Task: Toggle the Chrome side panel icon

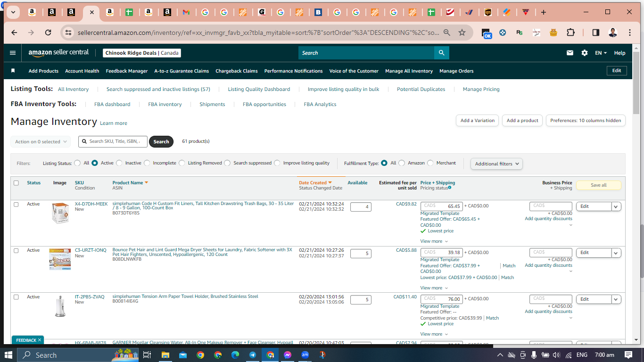Action: 596,33
